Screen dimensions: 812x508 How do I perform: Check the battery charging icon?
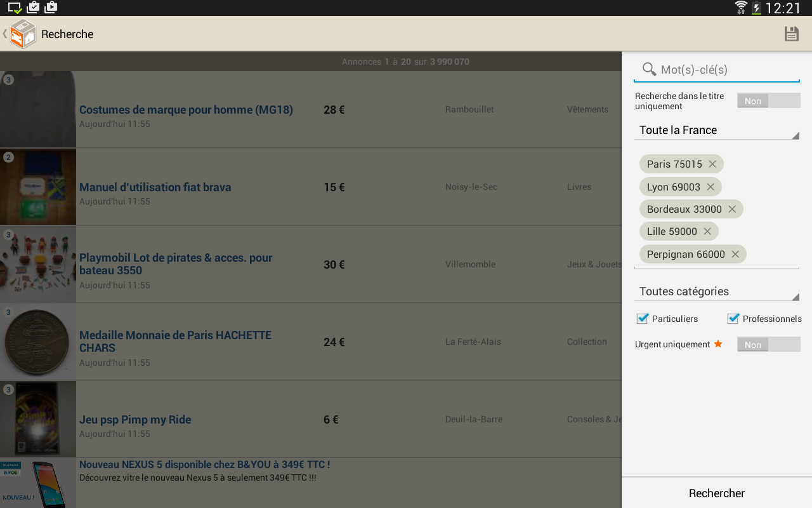pyautogui.click(x=756, y=8)
